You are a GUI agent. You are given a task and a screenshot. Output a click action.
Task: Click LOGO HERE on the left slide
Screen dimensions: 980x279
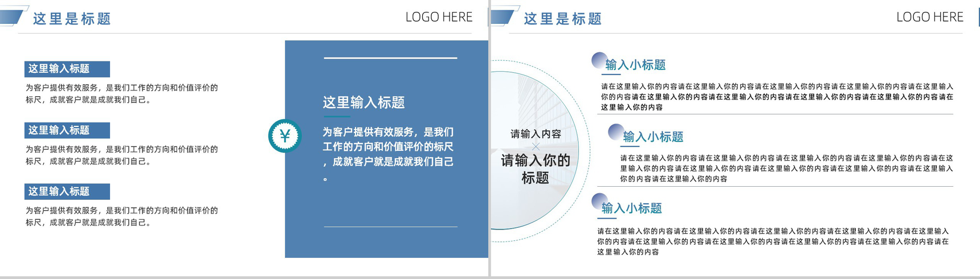coord(439,17)
